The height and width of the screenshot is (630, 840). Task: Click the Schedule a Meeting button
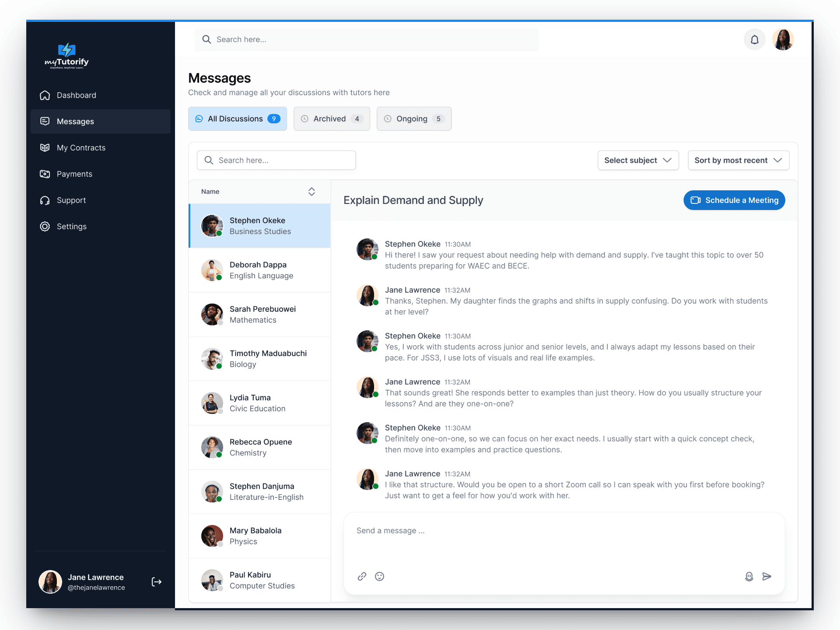pyautogui.click(x=734, y=200)
